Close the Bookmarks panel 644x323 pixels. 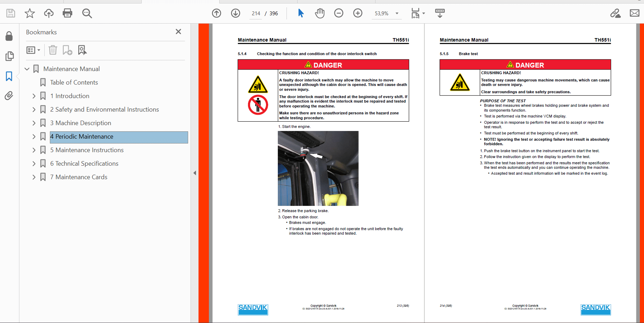coord(178,32)
